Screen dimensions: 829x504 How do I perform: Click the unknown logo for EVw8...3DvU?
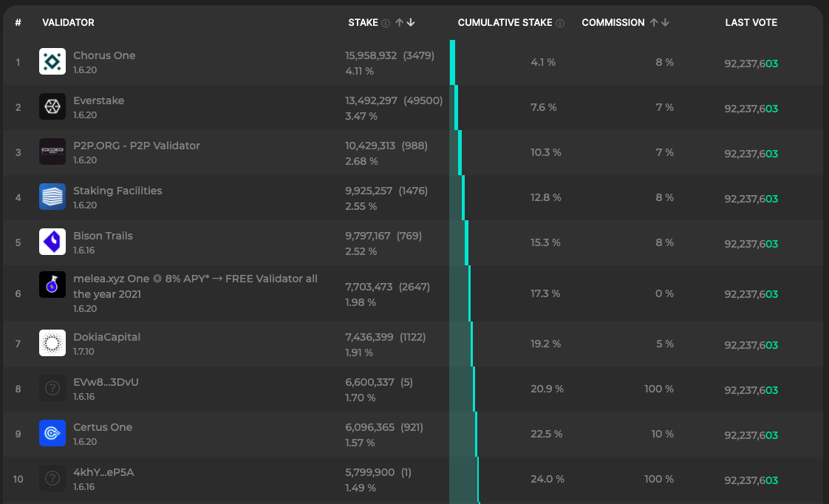(52, 388)
